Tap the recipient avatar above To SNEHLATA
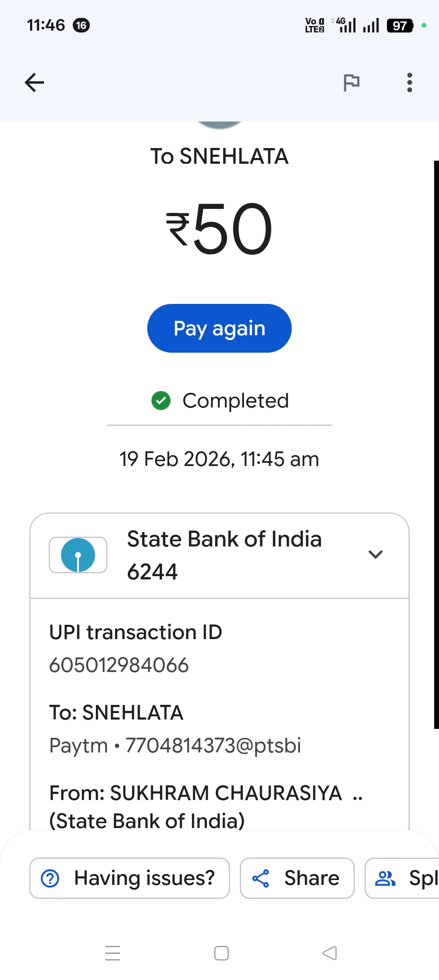 click(x=219, y=125)
